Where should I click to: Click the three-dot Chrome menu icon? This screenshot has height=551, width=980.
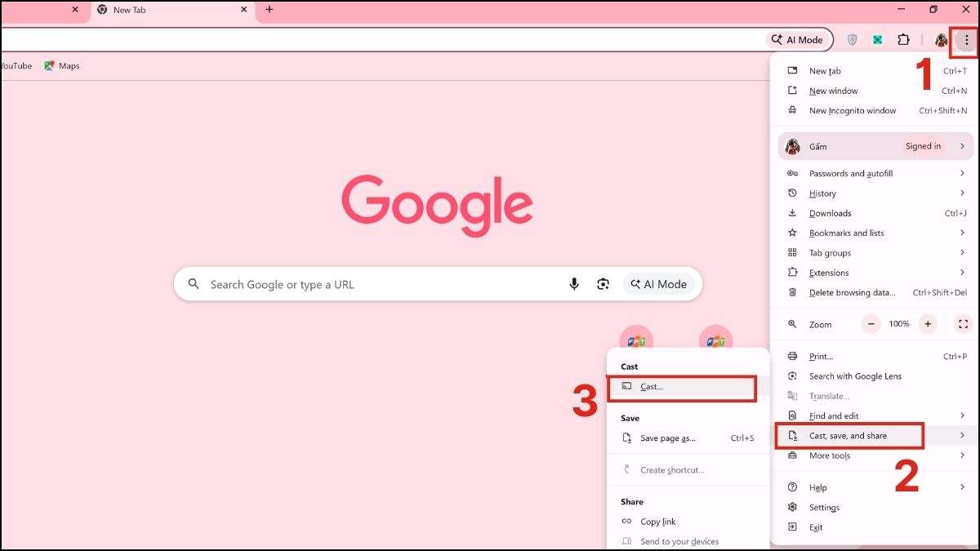pos(966,39)
